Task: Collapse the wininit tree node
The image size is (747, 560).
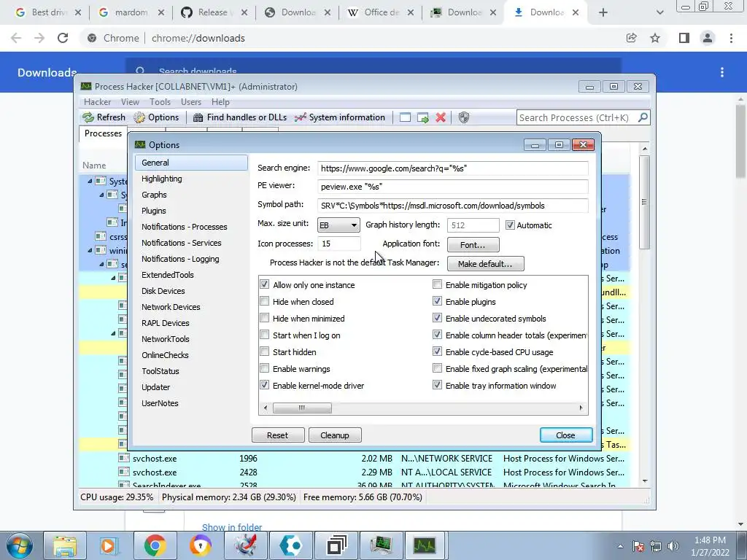Action: point(90,250)
